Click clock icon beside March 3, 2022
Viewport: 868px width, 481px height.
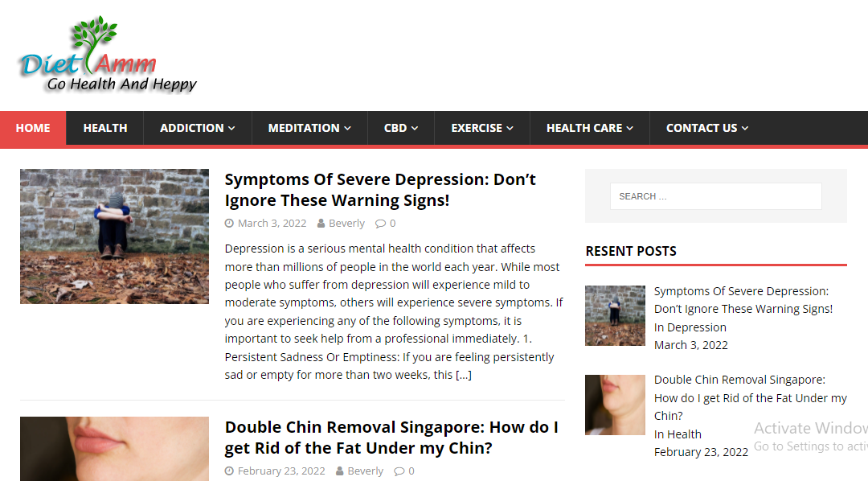click(229, 224)
